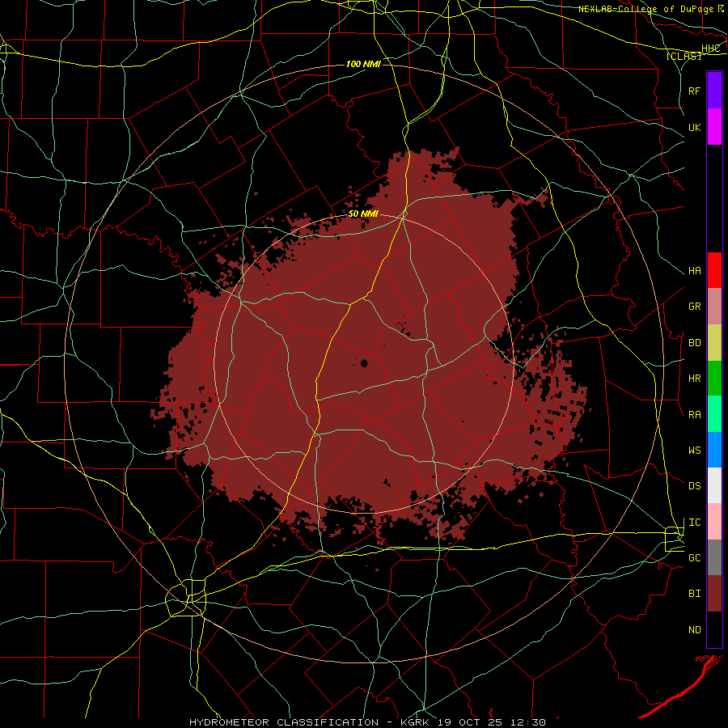Viewport: 728px width, 728px height.
Task: Click the RF purple legend swatch
Action: pyautogui.click(x=714, y=91)
